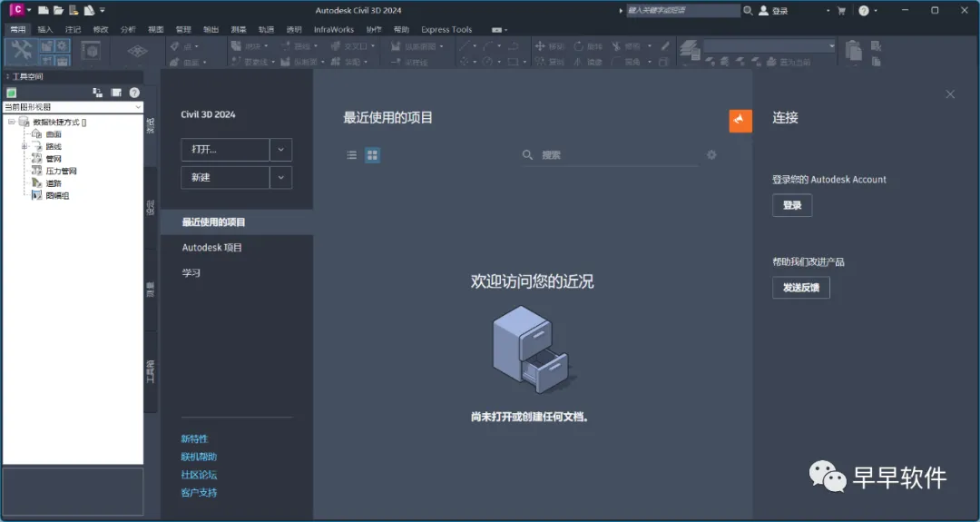Open the current drawing view combo box
The height and width of the screenshot is (522, 980).
(73, 107)
